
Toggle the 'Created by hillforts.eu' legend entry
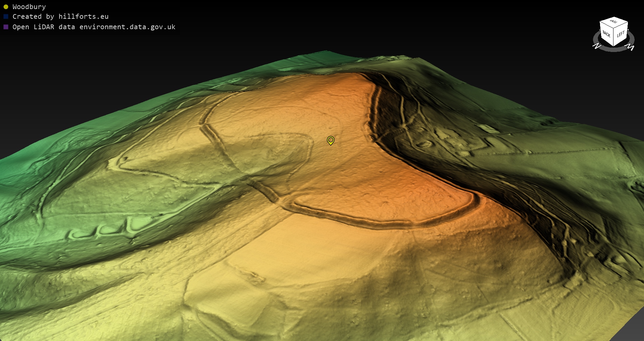click(x=60, y=16)
